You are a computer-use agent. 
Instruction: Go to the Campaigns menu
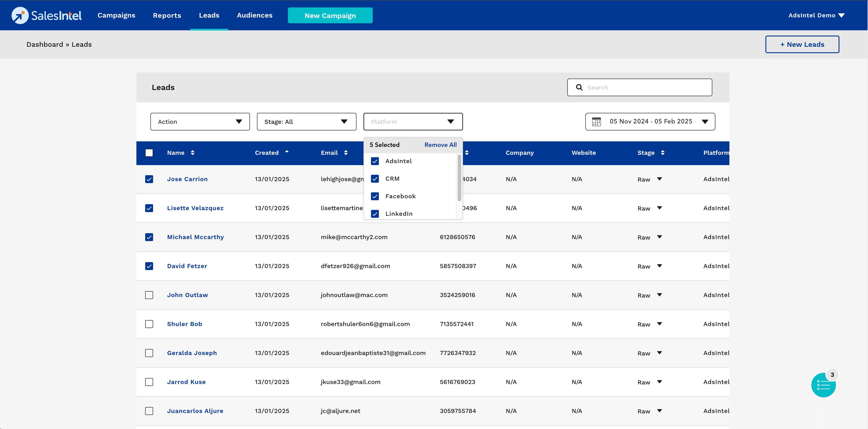pos(116,16)
